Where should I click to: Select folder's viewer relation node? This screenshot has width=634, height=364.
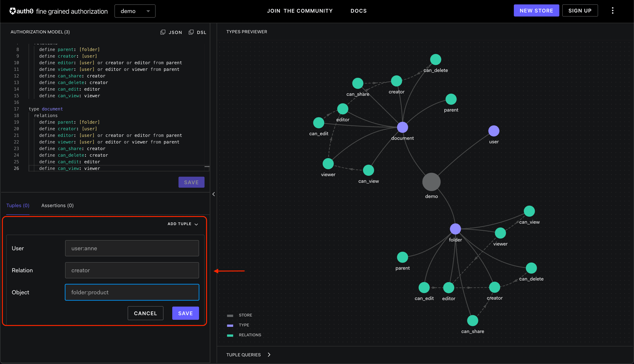500,233
